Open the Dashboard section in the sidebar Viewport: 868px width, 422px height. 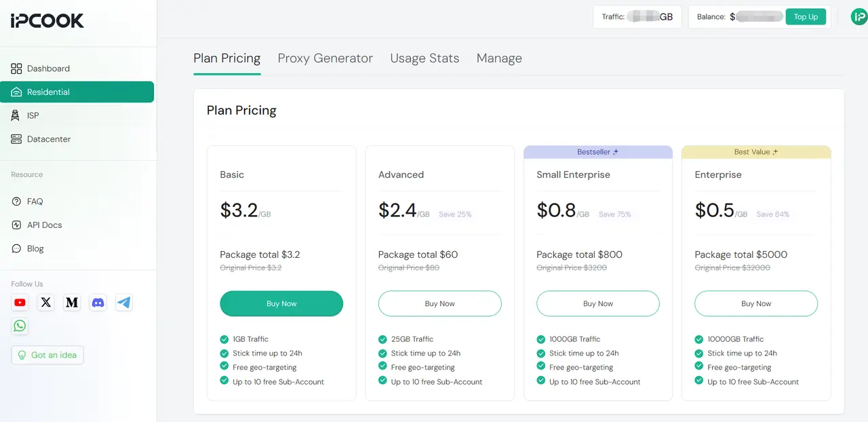point(48,68)
